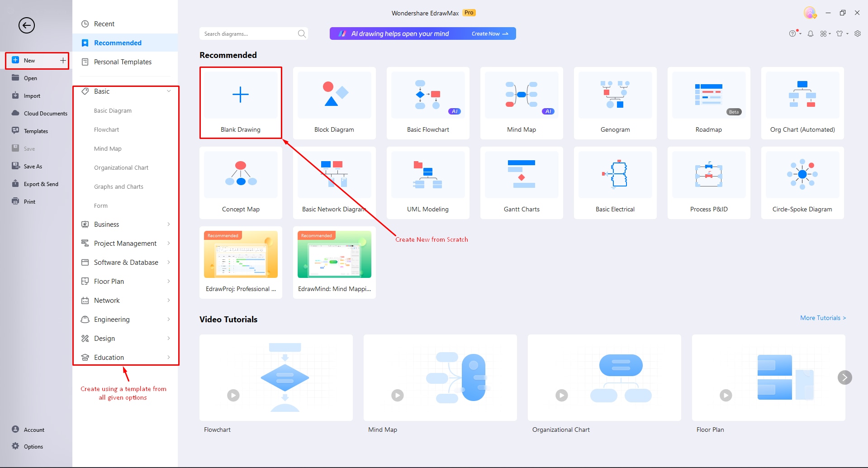Collapse the Basic category
This screenshot has width=868, height=468.
[169, 91]
